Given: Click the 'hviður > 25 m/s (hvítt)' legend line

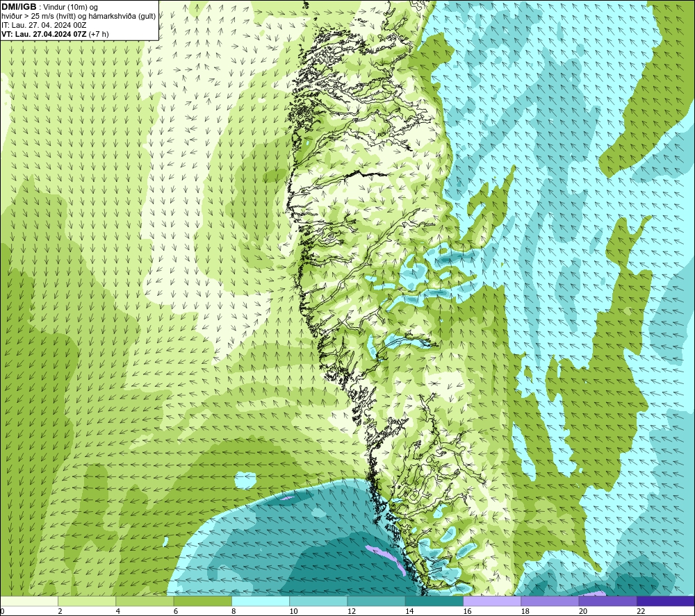Looking at the screenshot, I should tap(79, 17).
